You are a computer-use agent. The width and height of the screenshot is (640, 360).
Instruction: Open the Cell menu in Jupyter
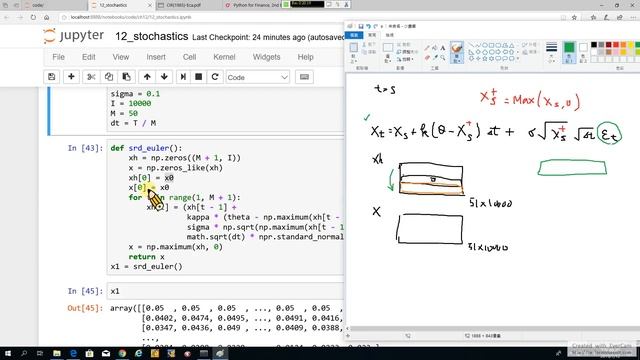click(189, 57)
